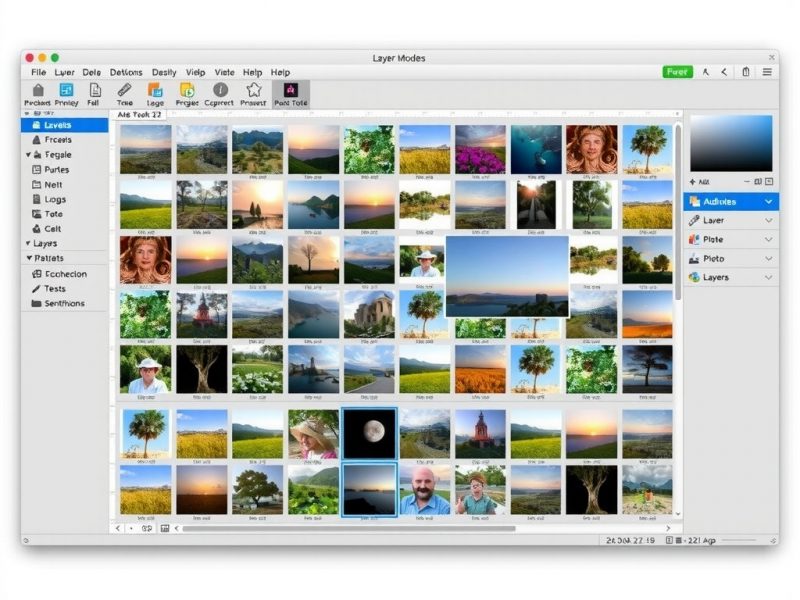Image resolution: width=800 pixels, height=600 pixels.
Task: Select the moon photo thumbnail
Action: [x=370, y=433]
